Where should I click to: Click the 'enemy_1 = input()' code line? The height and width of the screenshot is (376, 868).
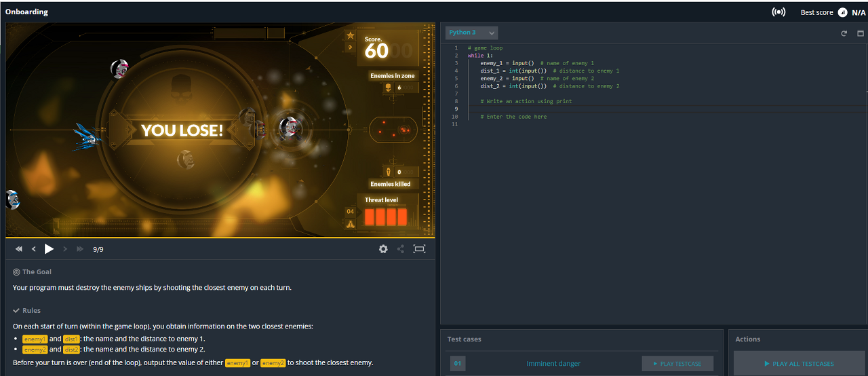point(507,63)
